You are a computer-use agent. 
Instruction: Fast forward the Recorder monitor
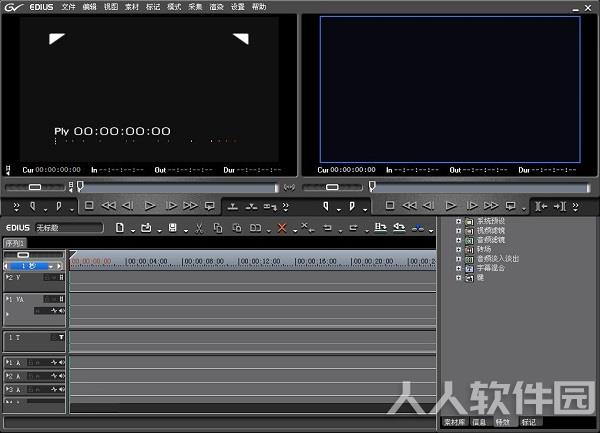click(x=491, y=206)
